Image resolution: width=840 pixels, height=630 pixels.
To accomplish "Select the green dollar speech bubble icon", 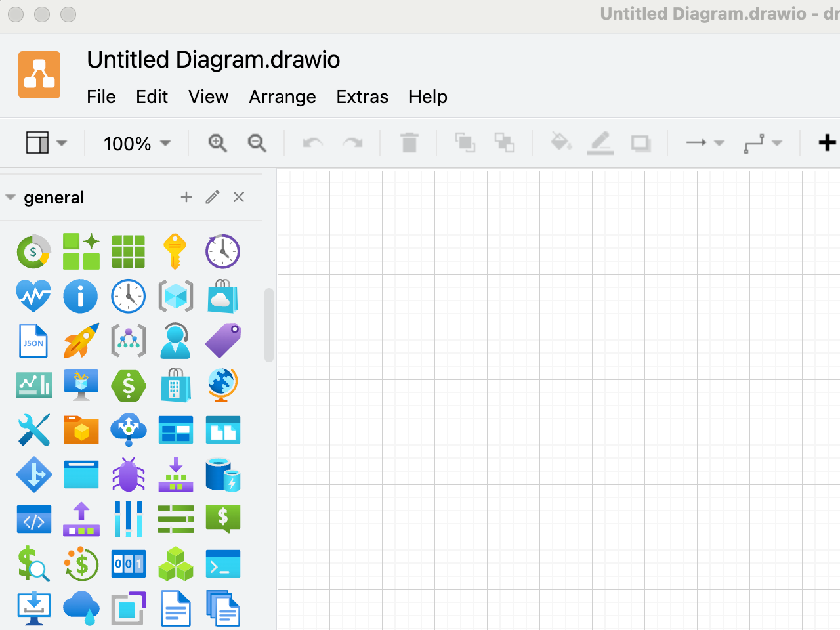I will [x=222, y=519].
